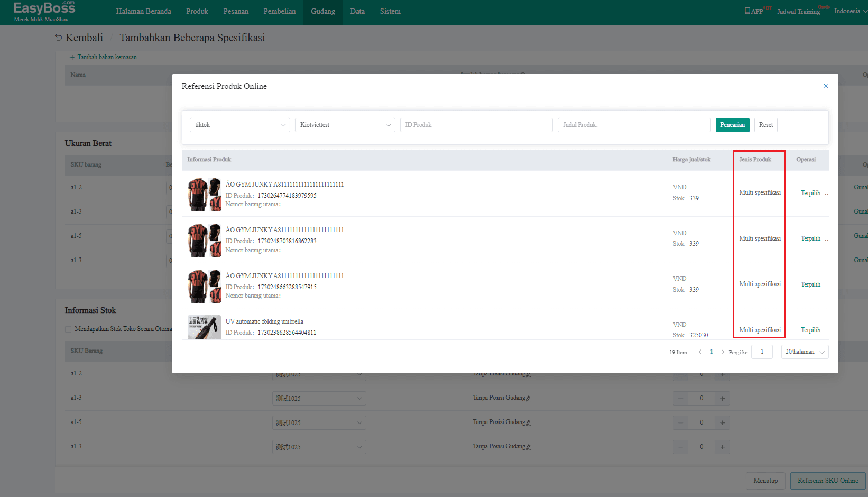Focus the Pergi ke page number field
The width and height of the screenshot is (868, 497).
coord(762,352)
